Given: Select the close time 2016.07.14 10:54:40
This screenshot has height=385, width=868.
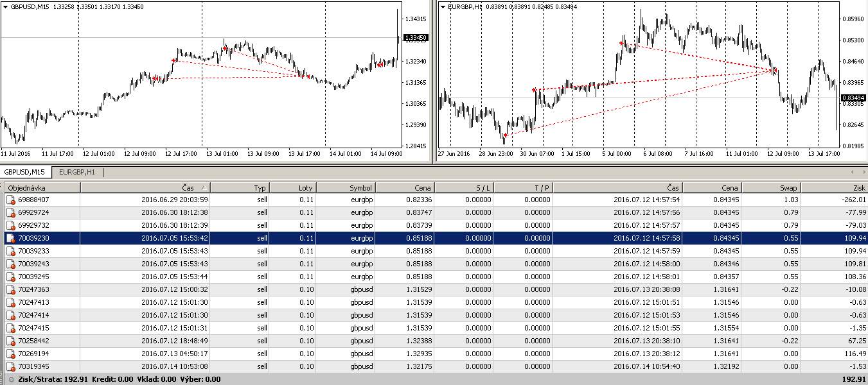Looking at the screenshot, I should click(x=647, y=366).
